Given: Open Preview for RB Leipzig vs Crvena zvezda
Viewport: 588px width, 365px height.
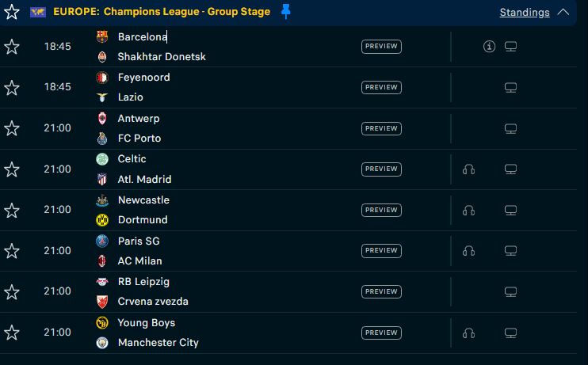Looking at the screenshot, I should pos(381,292).
